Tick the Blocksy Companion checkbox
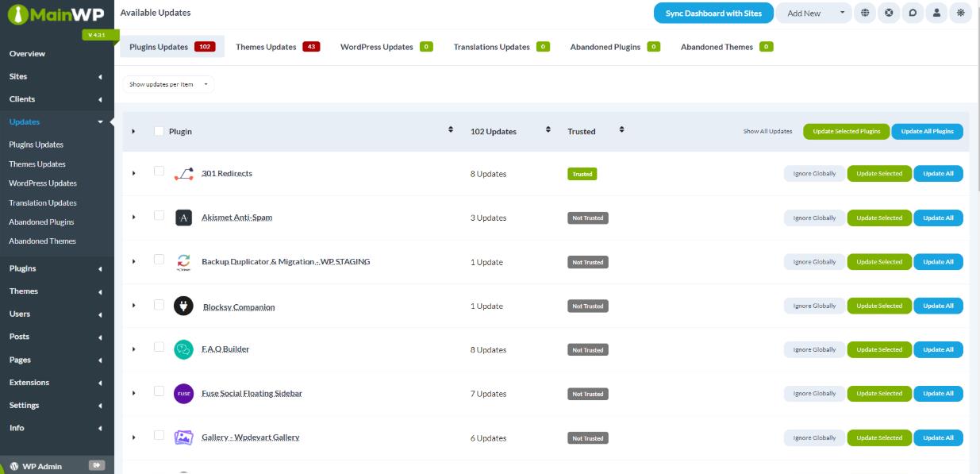Viewport: 980px width, 474px height. click(159, 305)
